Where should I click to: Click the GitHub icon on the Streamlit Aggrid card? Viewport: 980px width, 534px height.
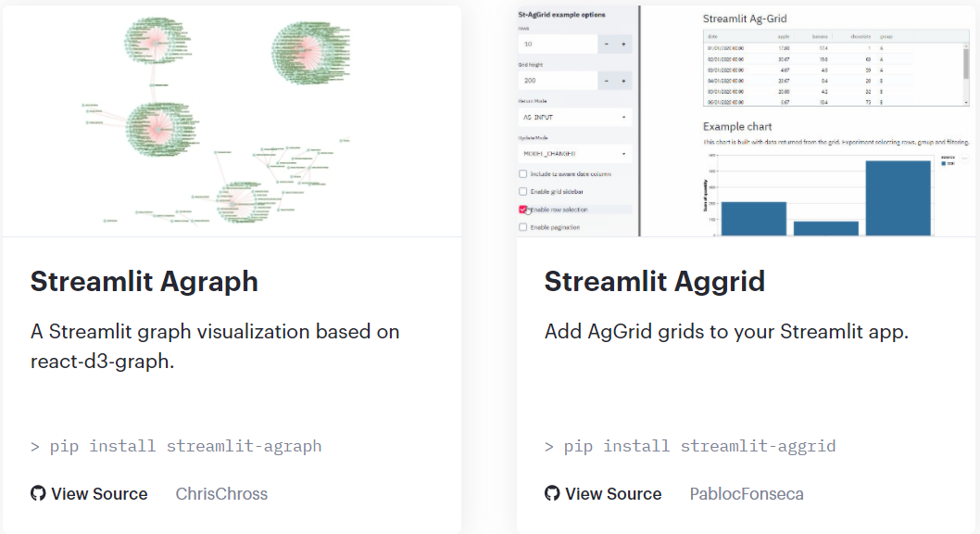tap(552, 493)
